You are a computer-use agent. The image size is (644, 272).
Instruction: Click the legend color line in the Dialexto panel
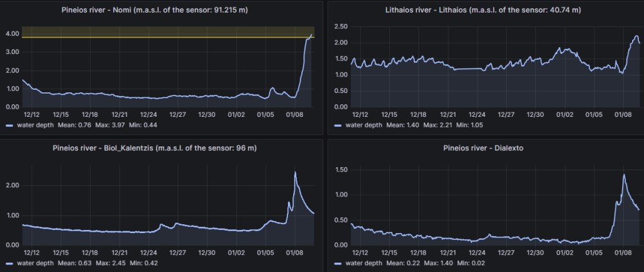click(x=338, y=263)
